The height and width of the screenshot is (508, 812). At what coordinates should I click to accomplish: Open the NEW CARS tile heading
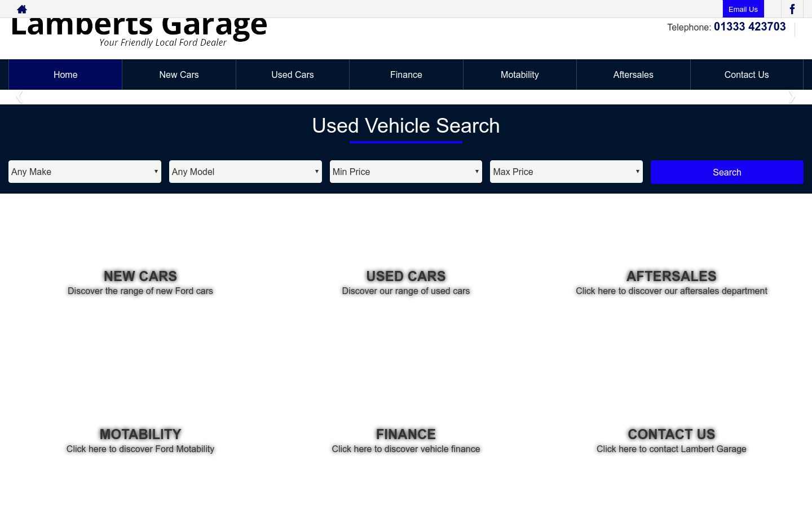tap(140, 276)
